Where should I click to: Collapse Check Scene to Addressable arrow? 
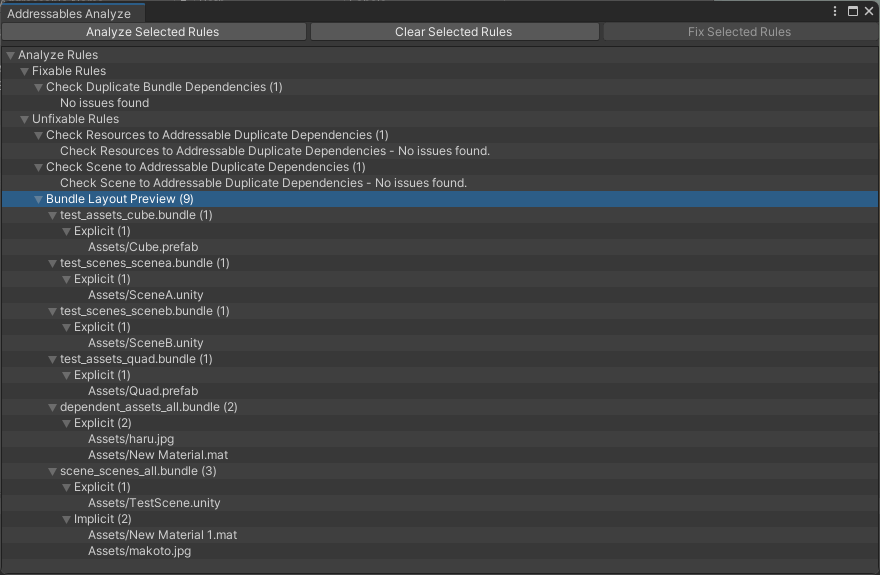click(38, 168)
